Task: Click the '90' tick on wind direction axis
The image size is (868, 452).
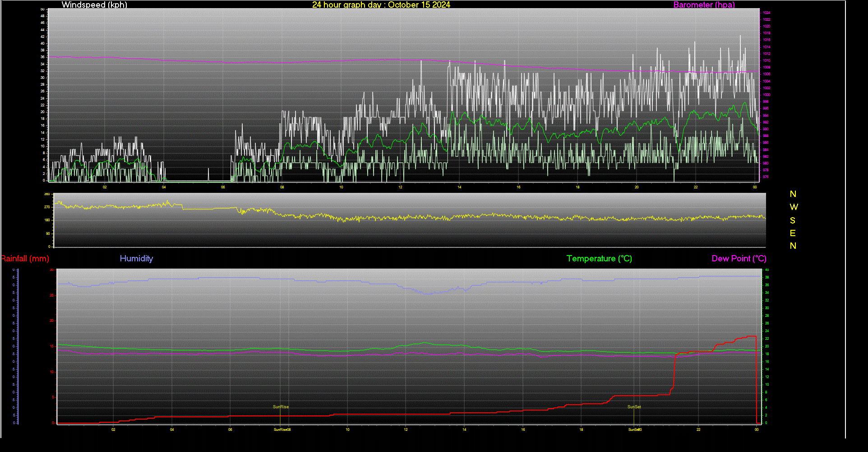Action: point(48,233)
